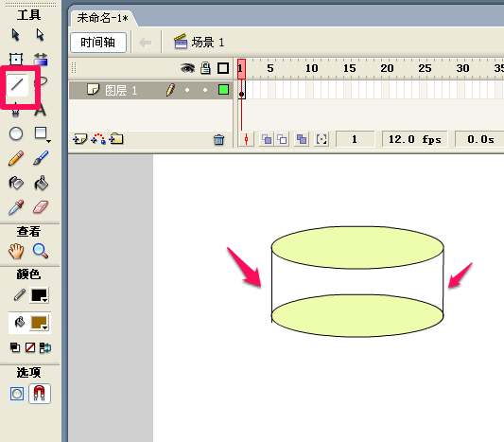Select the Eyedropper tool
The height and width of the screenshot is (442, 504).
coord(16,207)
